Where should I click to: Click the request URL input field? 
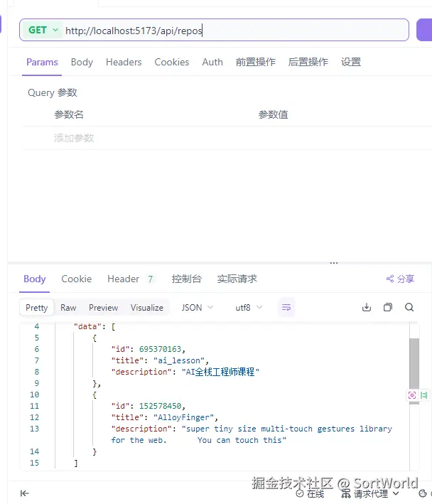234,31
